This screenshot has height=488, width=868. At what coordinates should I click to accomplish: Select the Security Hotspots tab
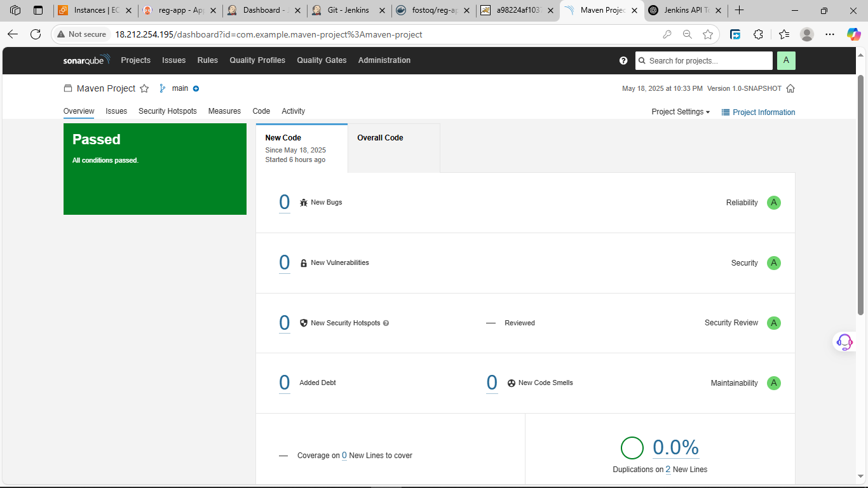[168, 111]
